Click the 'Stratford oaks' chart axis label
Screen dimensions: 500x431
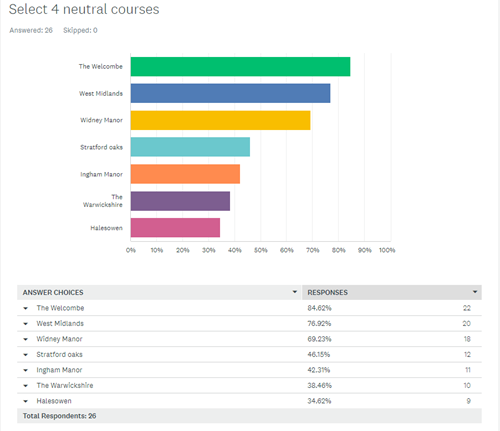(101, 147)
